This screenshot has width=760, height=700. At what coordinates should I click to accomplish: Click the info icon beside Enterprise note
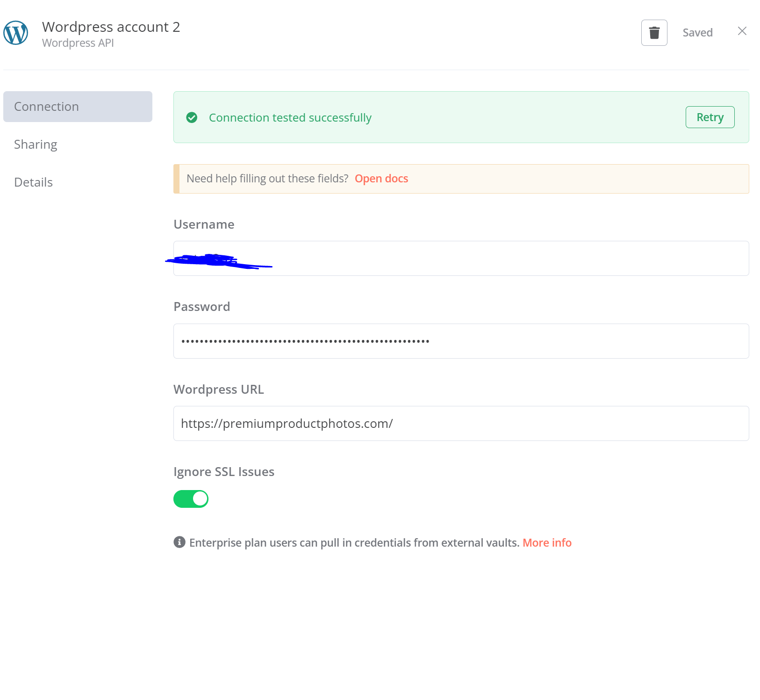[179, 542]
